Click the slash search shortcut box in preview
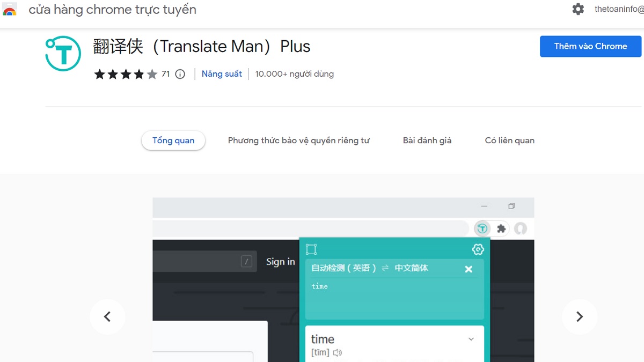This screenshot has width=644, height=362. click(246, 262)
